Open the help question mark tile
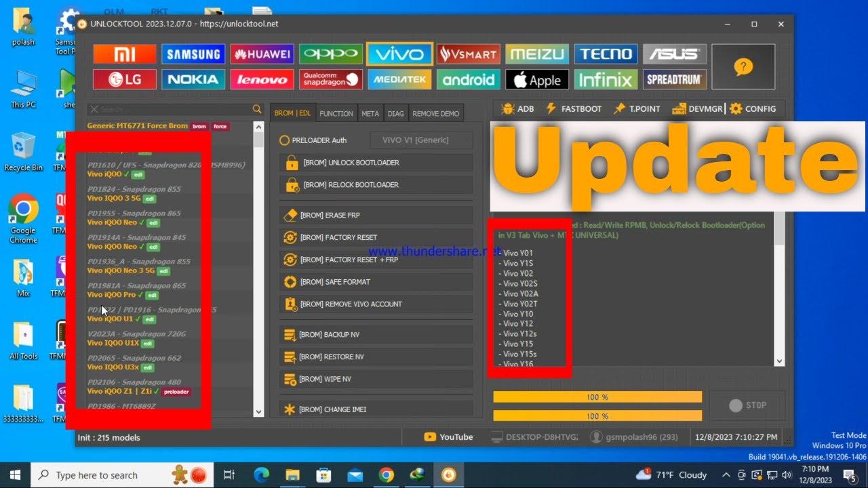868x488 pixels. 743,67
